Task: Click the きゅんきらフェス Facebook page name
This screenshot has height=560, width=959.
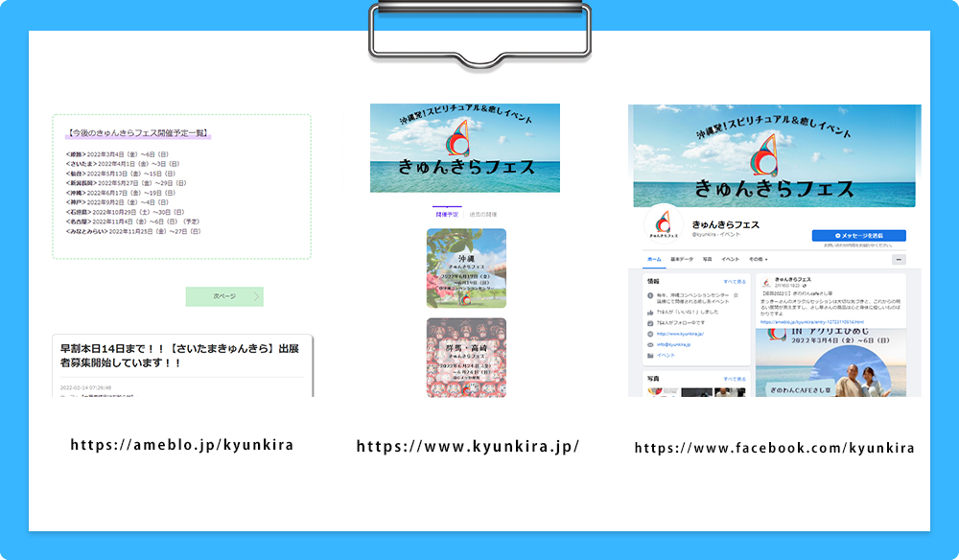Action: pos(725,225)
